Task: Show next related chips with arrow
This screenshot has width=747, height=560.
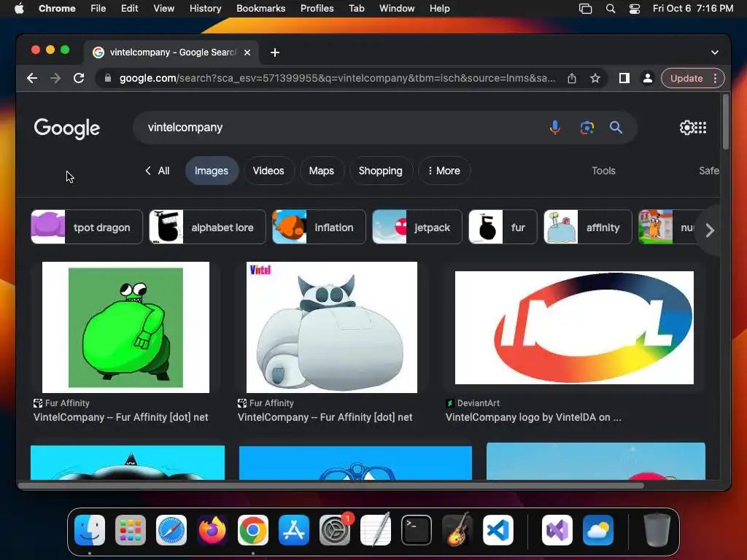Action: [710, 230]
